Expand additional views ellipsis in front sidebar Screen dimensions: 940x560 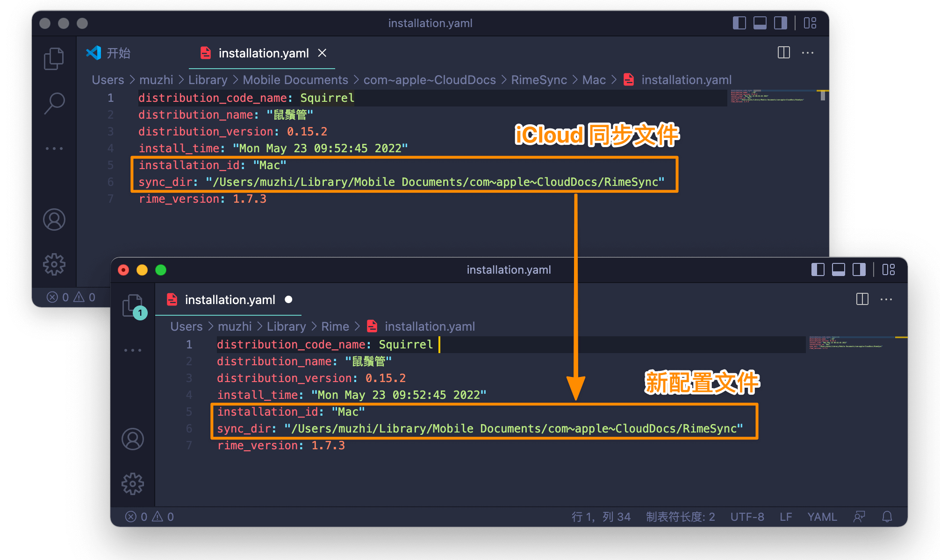click(x=133, y=350)
